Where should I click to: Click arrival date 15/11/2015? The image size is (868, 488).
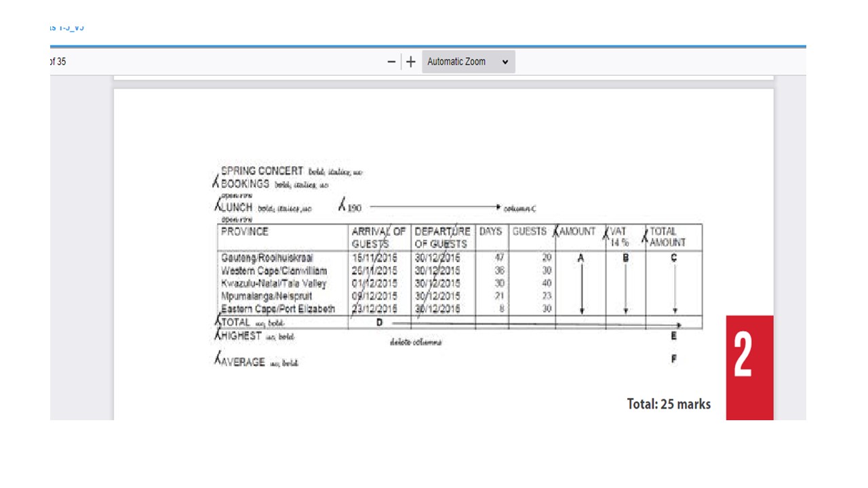[374, 258]
